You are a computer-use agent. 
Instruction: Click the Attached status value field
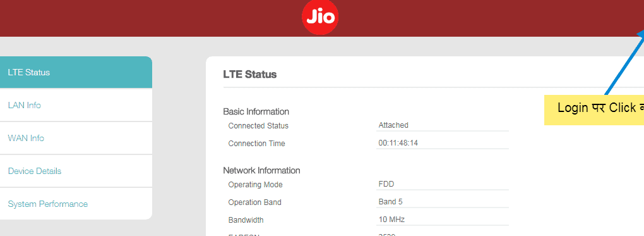[x=443, y=125]
